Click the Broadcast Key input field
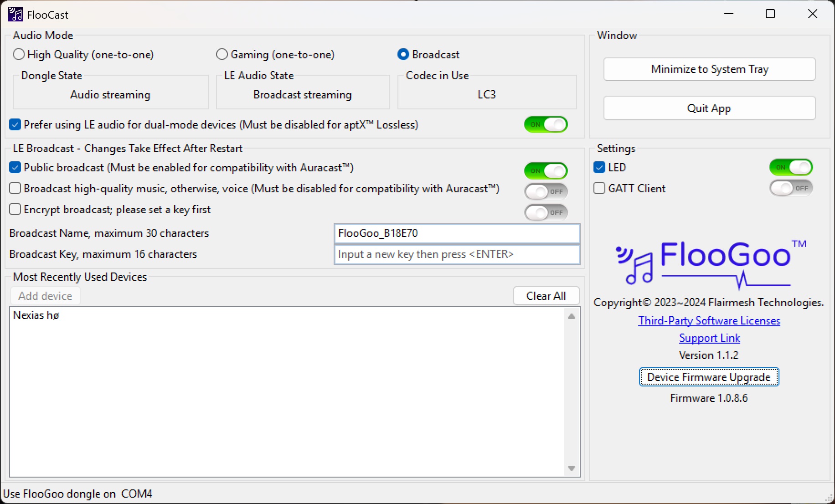The width and height of the screenshot is (835, 504). click(457, 254)
